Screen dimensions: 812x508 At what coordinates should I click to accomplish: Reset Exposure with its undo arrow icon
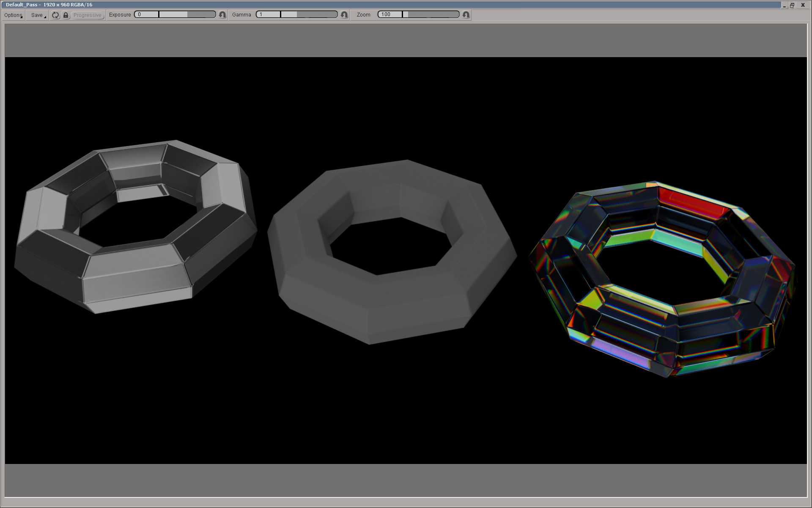pyautogui.click(x=222, y=15)
